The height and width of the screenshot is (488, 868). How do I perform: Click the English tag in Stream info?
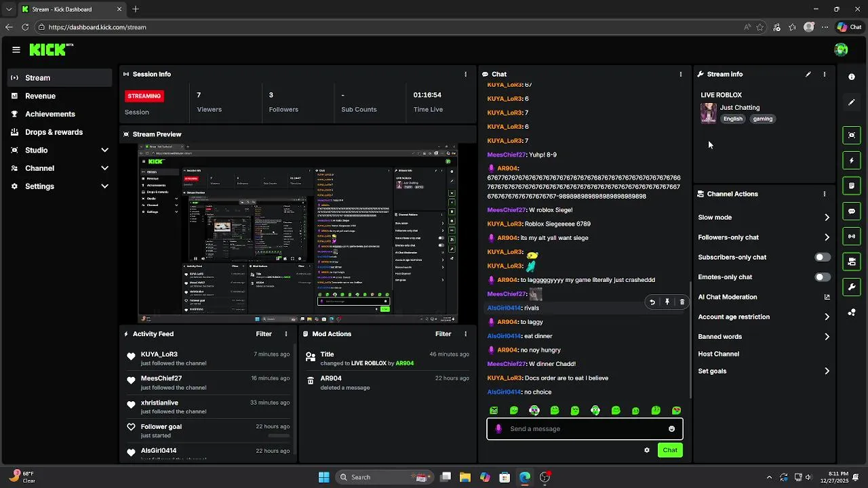[x=732, y=119]
